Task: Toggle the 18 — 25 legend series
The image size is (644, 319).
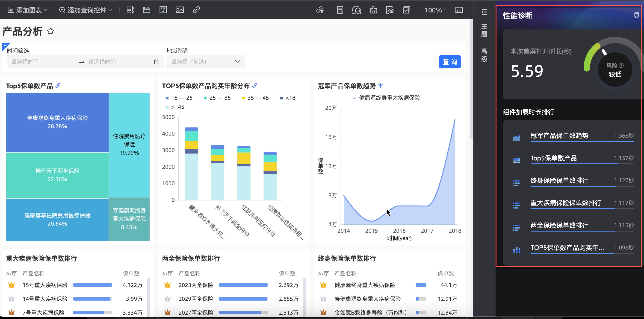Action: [179, 98]
